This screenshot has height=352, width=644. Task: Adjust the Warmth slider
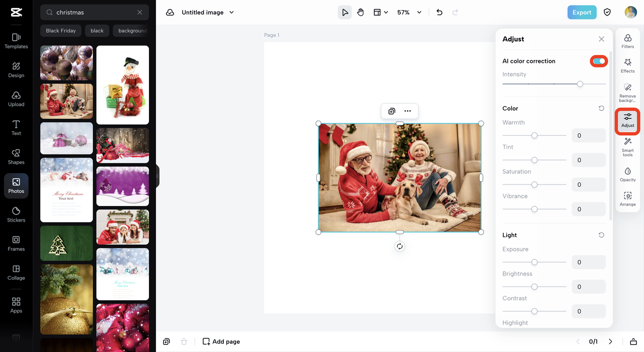tap(534, 135)
